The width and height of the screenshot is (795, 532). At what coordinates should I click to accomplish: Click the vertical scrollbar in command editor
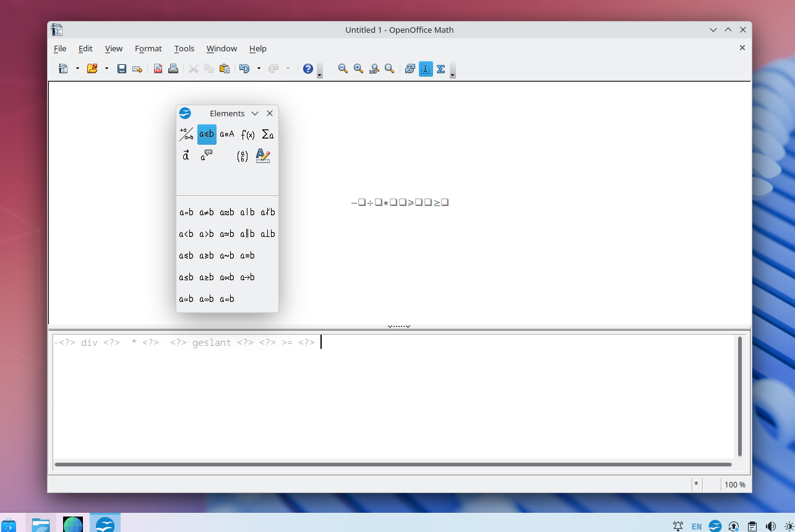click(x=740, y=396)
